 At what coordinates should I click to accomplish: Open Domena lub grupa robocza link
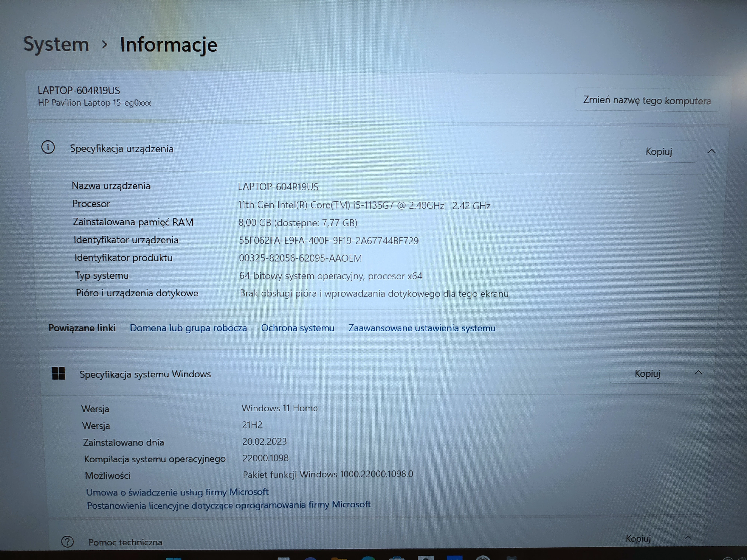coord(188,328)
